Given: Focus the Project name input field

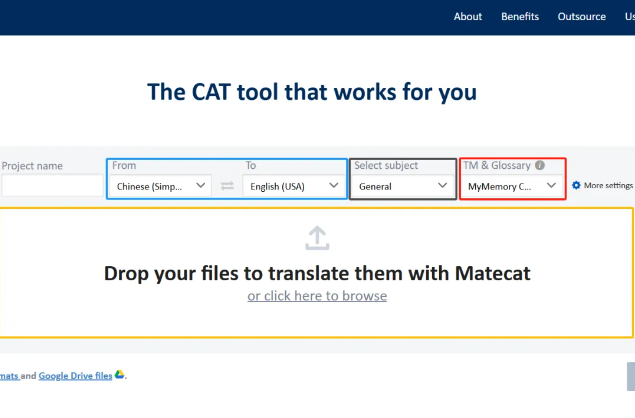Looking at the screenshot, I should (52, 186).
